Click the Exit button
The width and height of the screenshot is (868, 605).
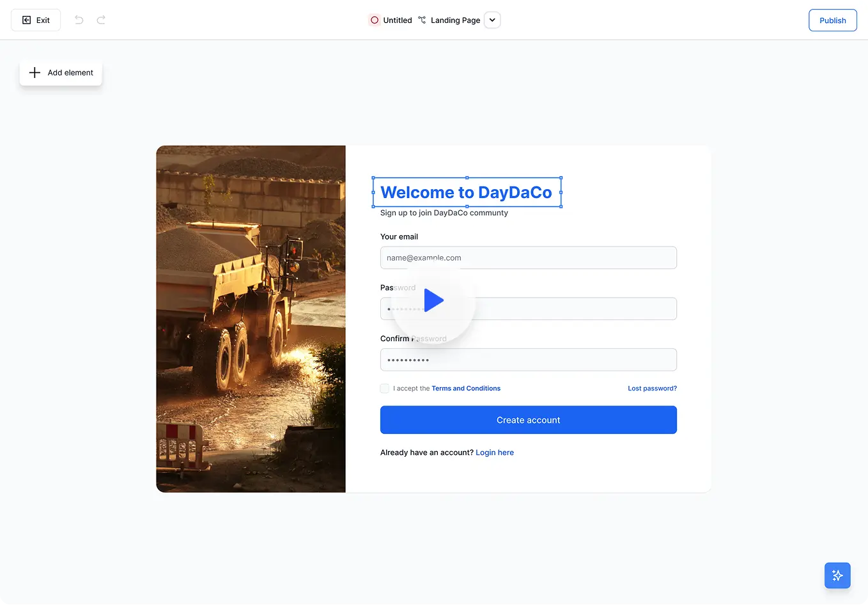(x=36, y=20)
